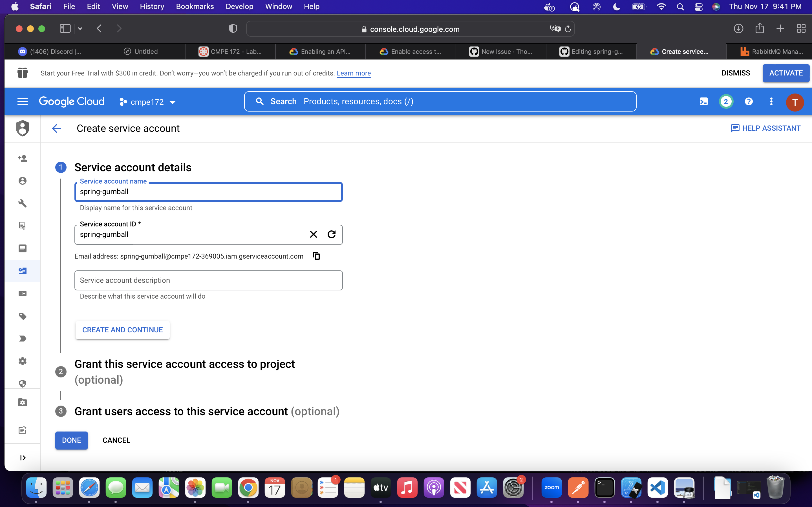Open Cloud Shell from top bar
812x507 pixels.
(703, 102)
